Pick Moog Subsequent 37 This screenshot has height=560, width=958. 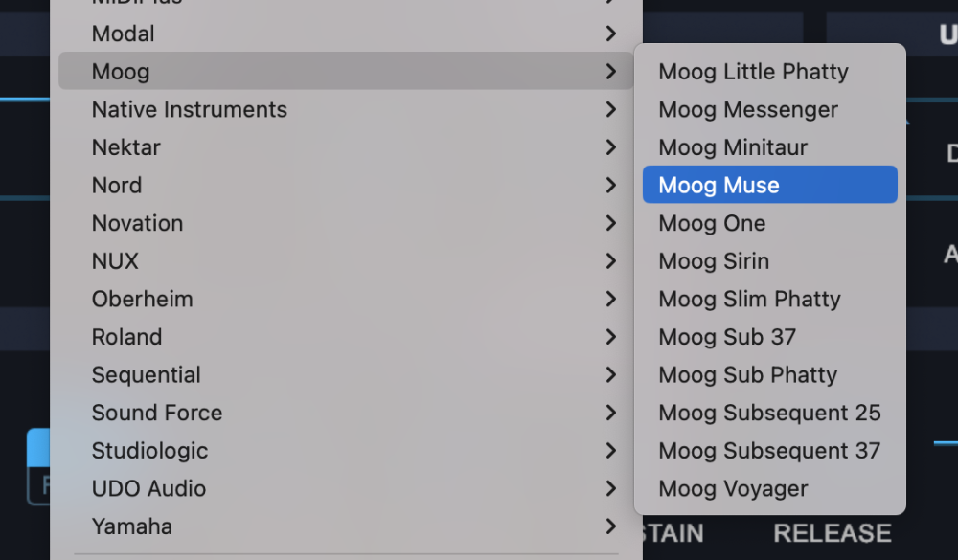[769, 450]
